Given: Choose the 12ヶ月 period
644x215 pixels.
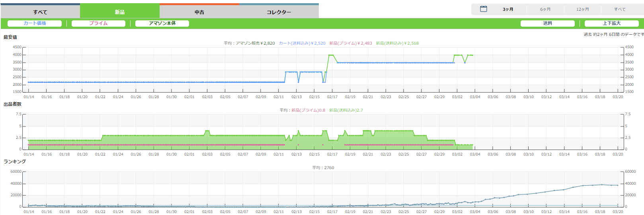Looking at the screenshot, I should [x=582, y=9].
